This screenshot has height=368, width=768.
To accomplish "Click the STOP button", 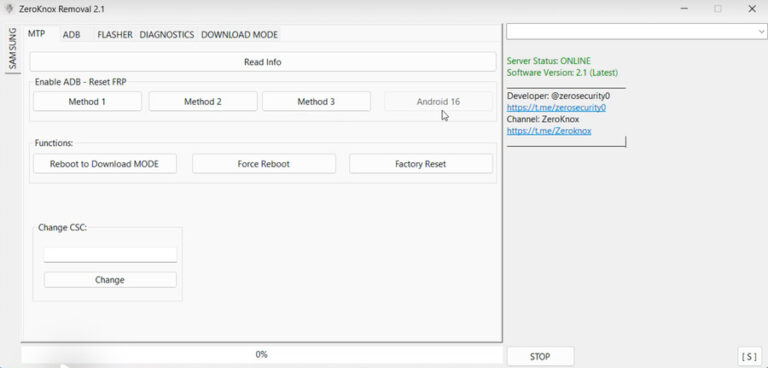I will pyautogui.click(x=540, y=356).
